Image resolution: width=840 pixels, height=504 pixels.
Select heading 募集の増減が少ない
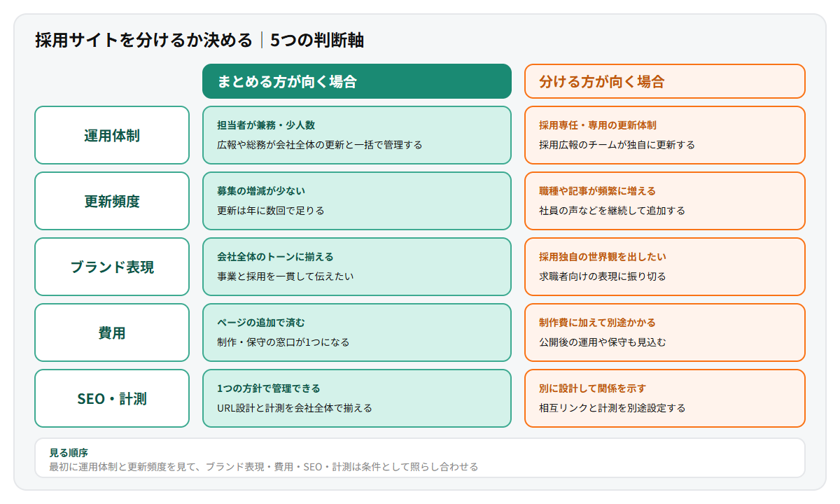261,191
